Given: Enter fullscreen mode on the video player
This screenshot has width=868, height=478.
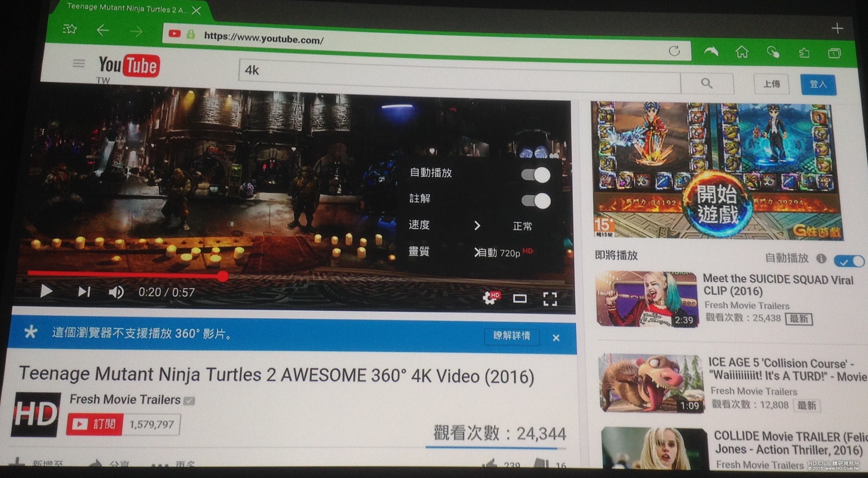Looking at the screenshot, I should pyautogui.click(x=550, y=299).
